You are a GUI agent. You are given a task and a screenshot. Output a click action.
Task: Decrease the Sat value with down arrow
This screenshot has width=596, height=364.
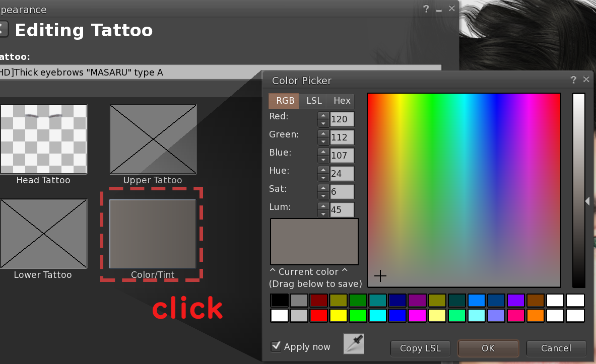coord(323,196)
